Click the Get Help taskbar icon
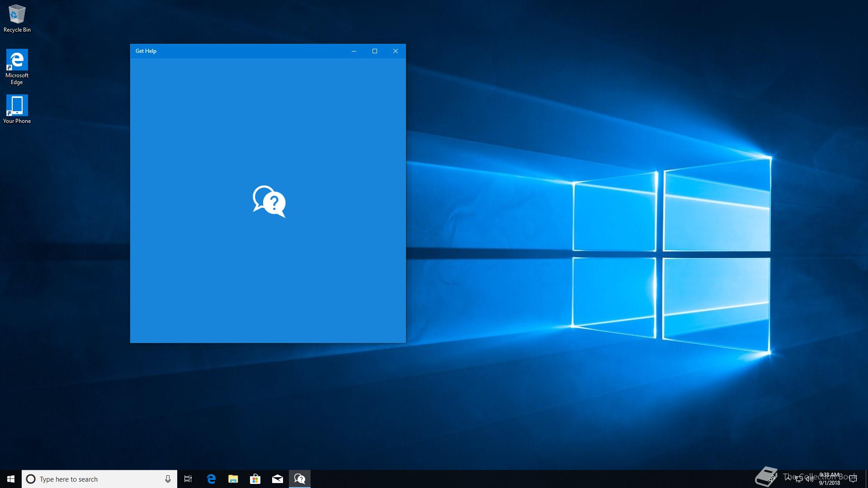The width and height of the screenshot is (868, 488). tap(299, 479)
